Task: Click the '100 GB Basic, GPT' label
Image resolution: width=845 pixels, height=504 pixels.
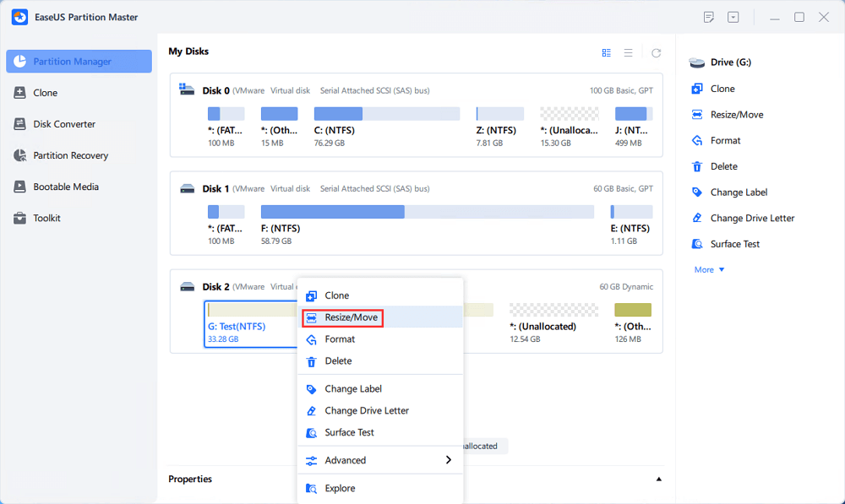Action: 621,90
